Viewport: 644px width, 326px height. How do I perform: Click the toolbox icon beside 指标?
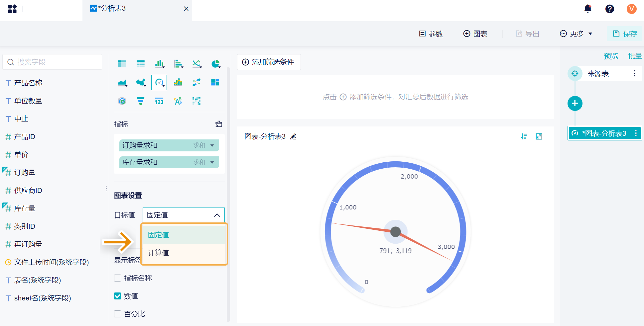(219, 124)
